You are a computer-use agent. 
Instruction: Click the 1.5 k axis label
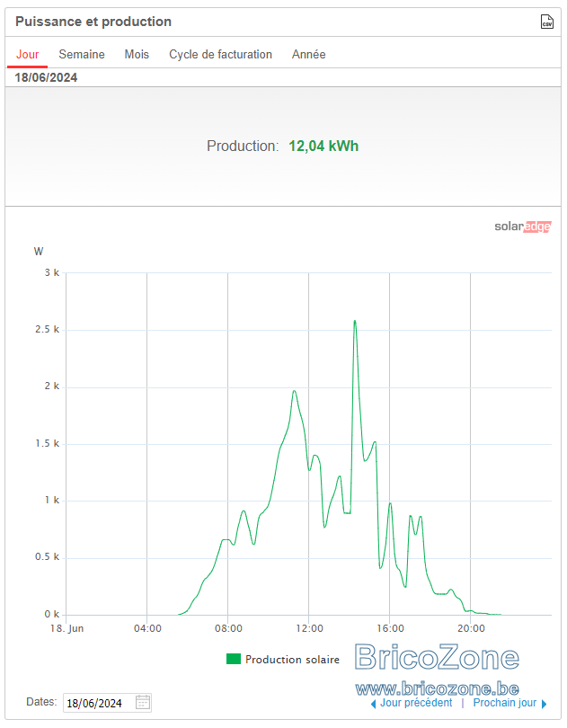48,443
